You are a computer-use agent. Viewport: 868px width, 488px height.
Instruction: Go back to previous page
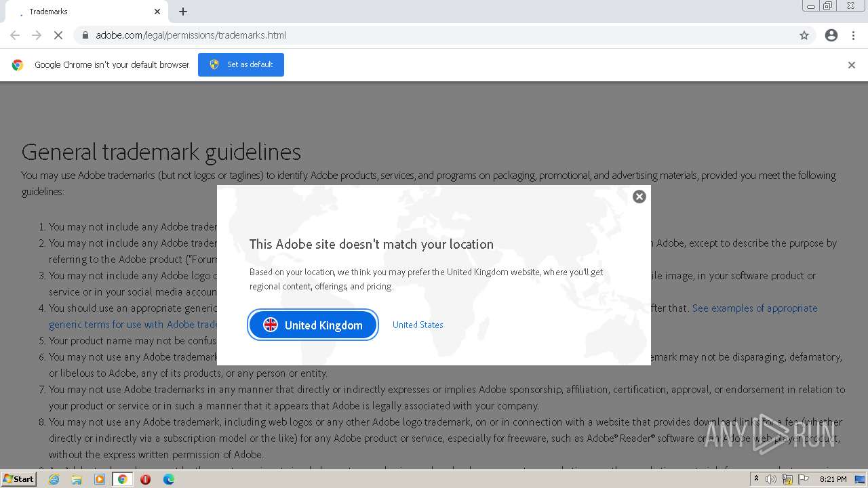(15, 35)
